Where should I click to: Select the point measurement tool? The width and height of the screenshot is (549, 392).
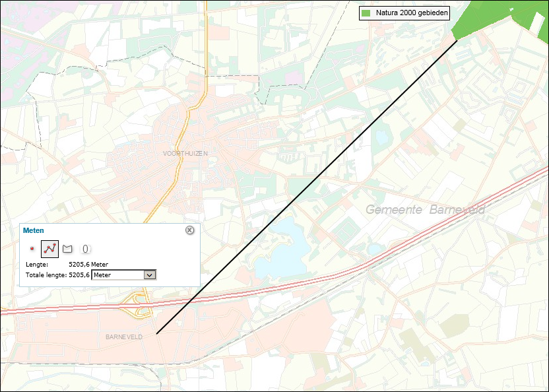pos(32,249)
